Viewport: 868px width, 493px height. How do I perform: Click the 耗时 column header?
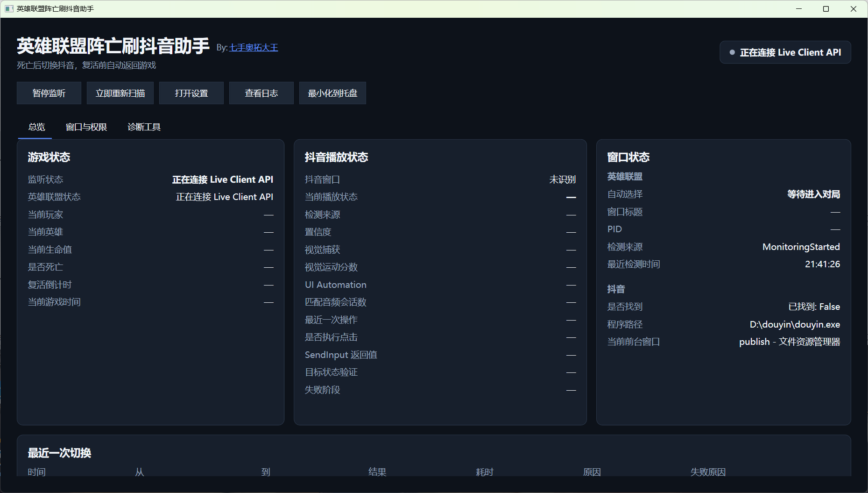[485, 472]
